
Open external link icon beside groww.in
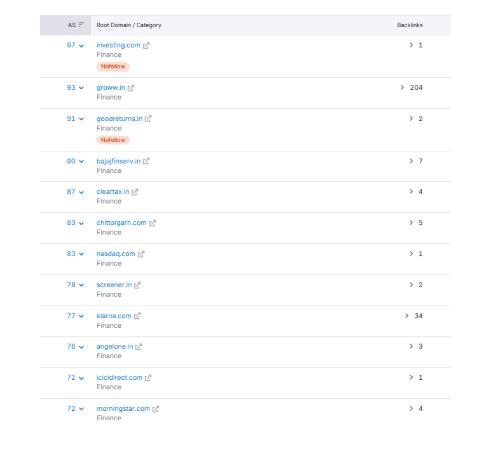131,88
